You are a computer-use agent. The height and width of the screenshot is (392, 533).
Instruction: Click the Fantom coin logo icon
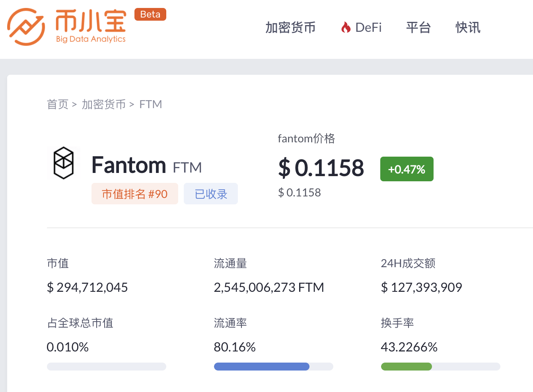coord(64,163)
